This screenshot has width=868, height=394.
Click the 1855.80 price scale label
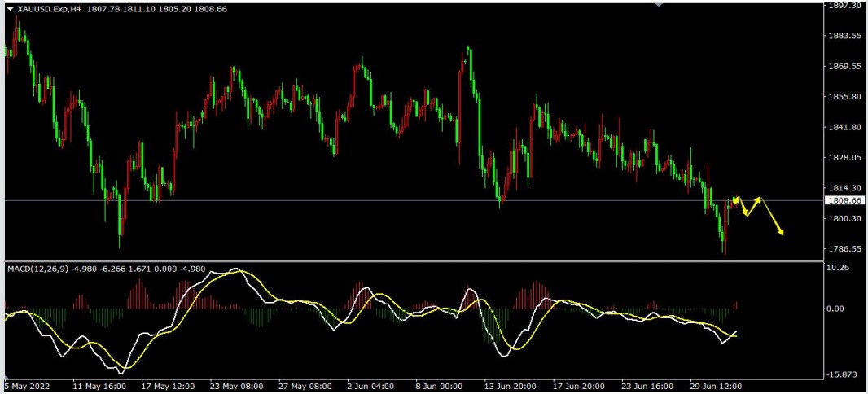[844, 97]
